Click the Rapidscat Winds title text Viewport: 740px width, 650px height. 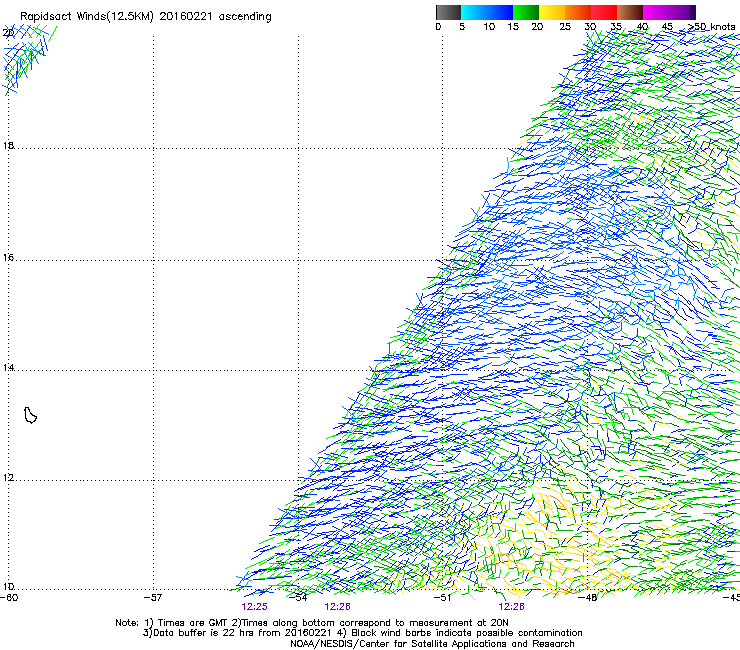click(x=145, y=17)
